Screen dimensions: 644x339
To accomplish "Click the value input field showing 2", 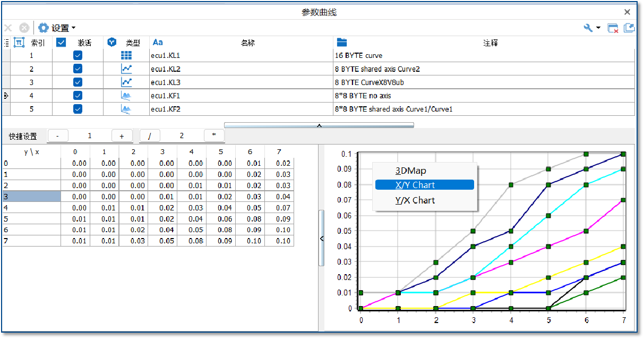I will tap(182, 135).
